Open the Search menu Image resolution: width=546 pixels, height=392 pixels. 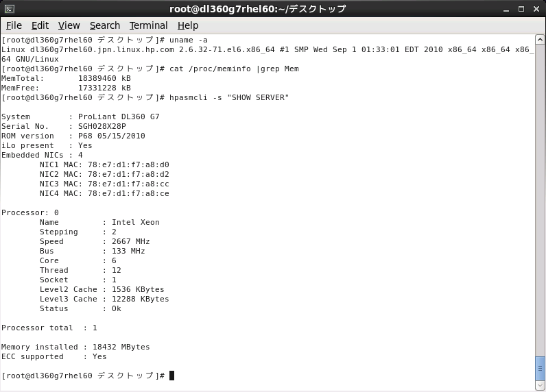pyautogui.click(x=105, y=25)
